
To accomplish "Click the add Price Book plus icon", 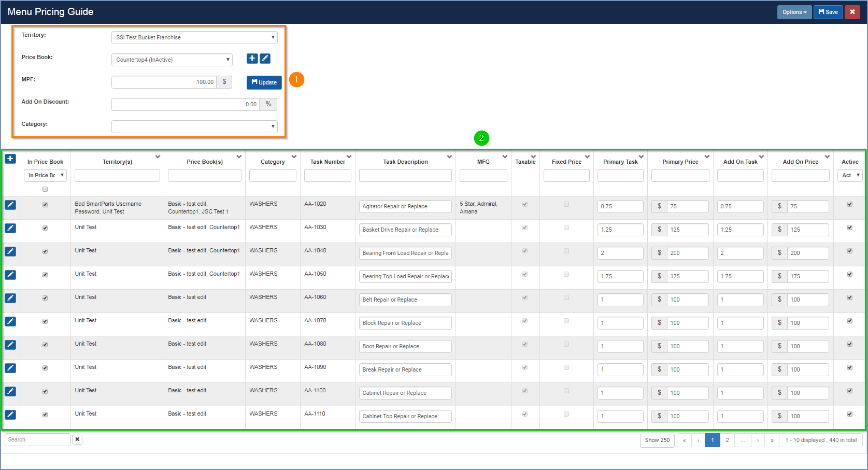I will [x=252, y=59].
